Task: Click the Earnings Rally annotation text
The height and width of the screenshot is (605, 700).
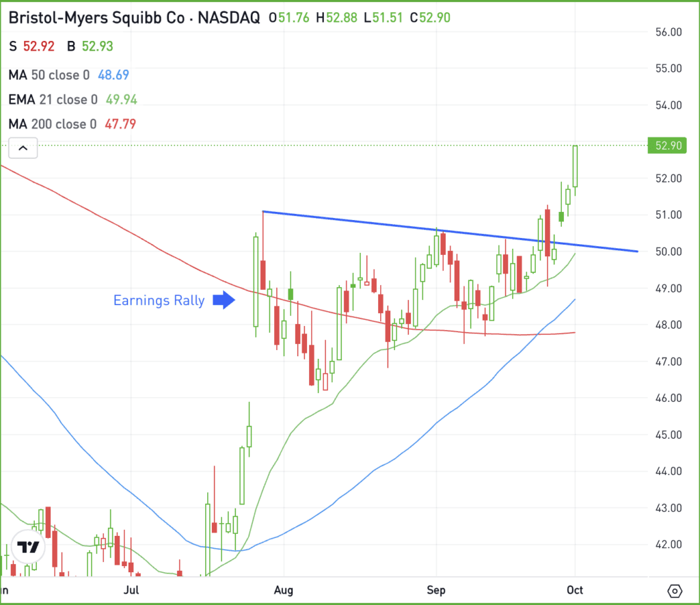Action: (159, 300)
